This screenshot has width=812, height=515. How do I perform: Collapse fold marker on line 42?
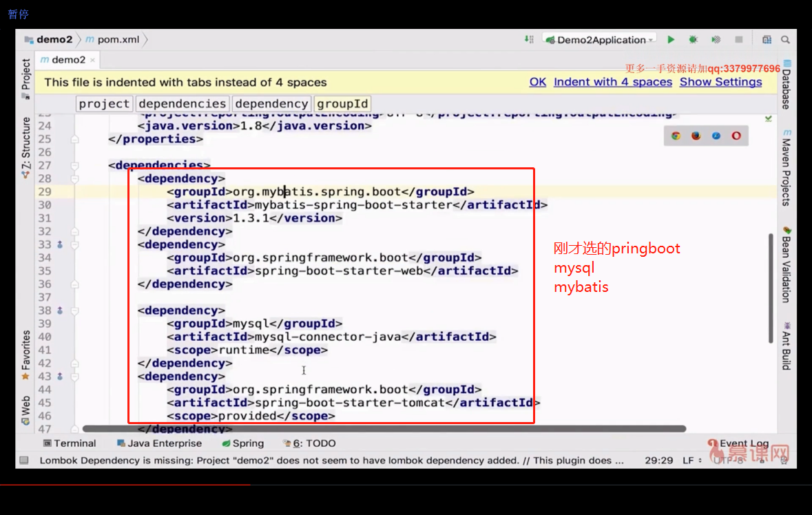click(x=75, y=364)
